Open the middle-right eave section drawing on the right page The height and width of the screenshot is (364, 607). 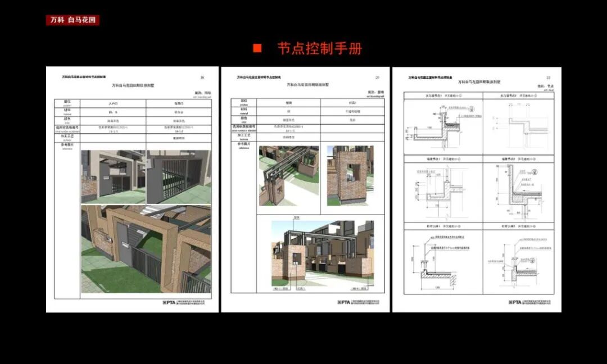[x=519, y=192]
